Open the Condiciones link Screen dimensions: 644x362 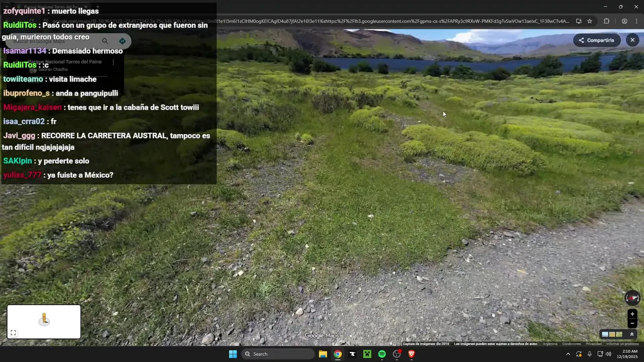572,344
